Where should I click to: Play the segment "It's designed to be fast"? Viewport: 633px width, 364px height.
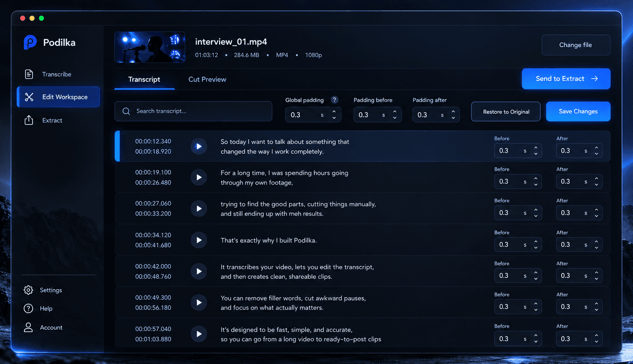pyautogui.click(x=199, y=334)
